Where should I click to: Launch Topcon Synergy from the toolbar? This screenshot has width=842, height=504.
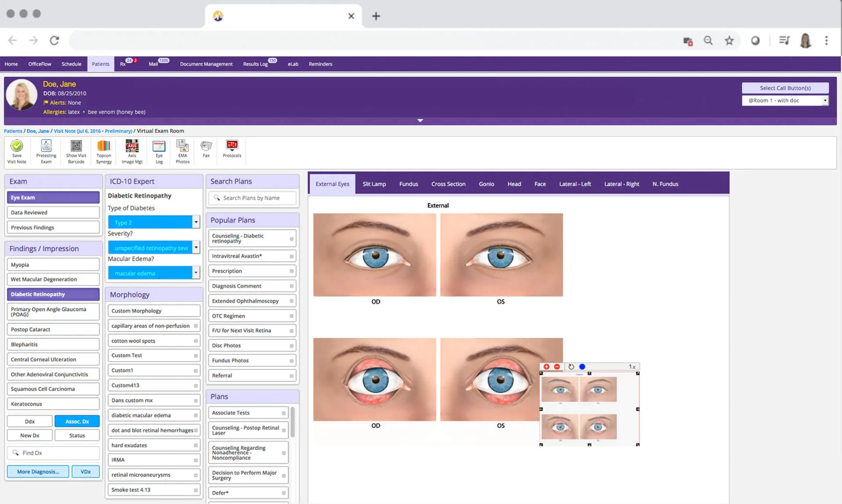coord(103,151)
